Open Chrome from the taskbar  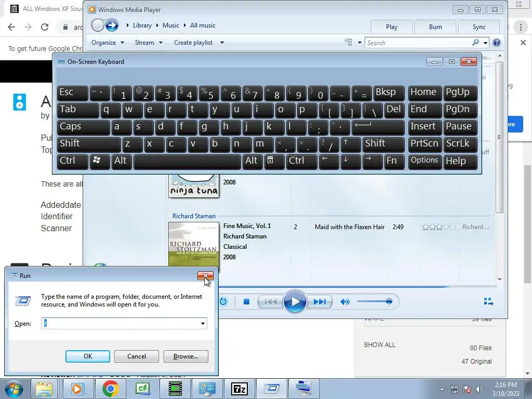[110, 389]
